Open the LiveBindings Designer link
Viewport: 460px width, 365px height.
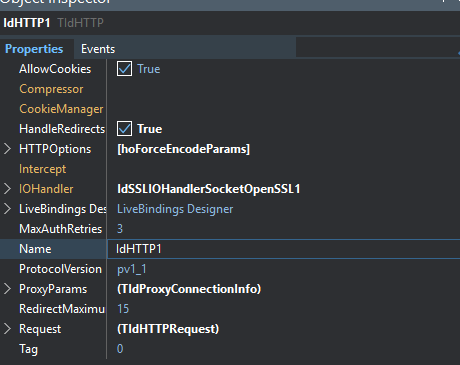click(x=175, y=209)
